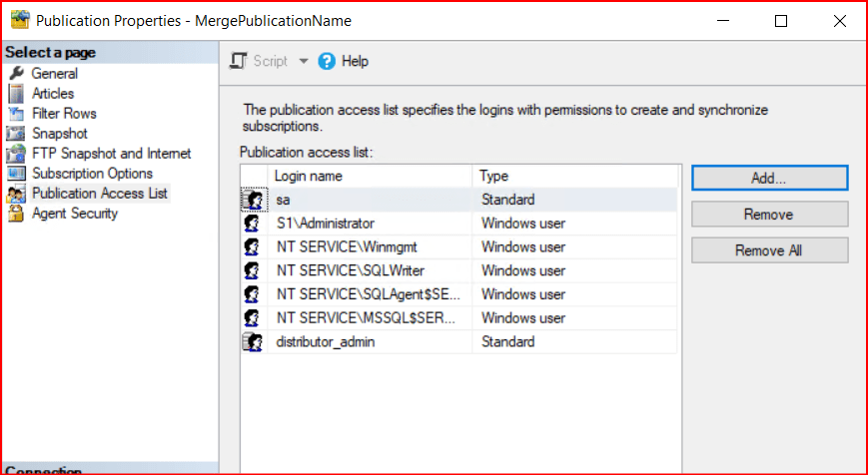
Task: Sort by the Login name column header
Action: point(370,177)
